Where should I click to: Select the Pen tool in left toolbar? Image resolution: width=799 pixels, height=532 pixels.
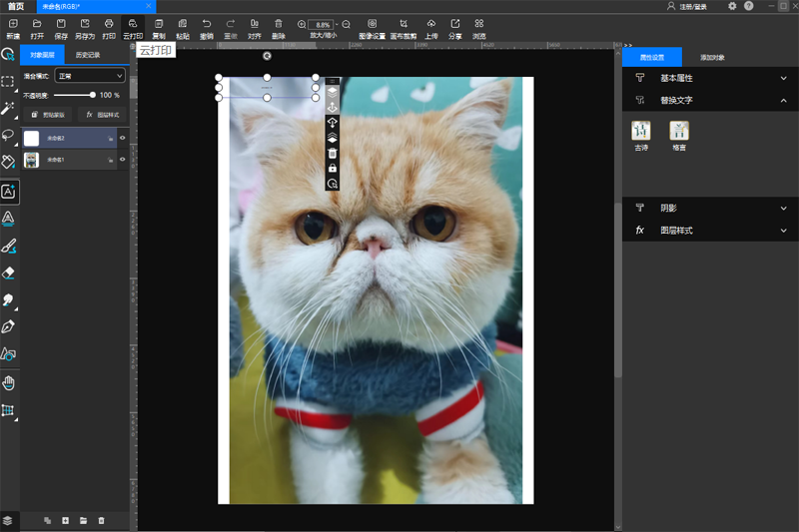[x=8, y=326]
